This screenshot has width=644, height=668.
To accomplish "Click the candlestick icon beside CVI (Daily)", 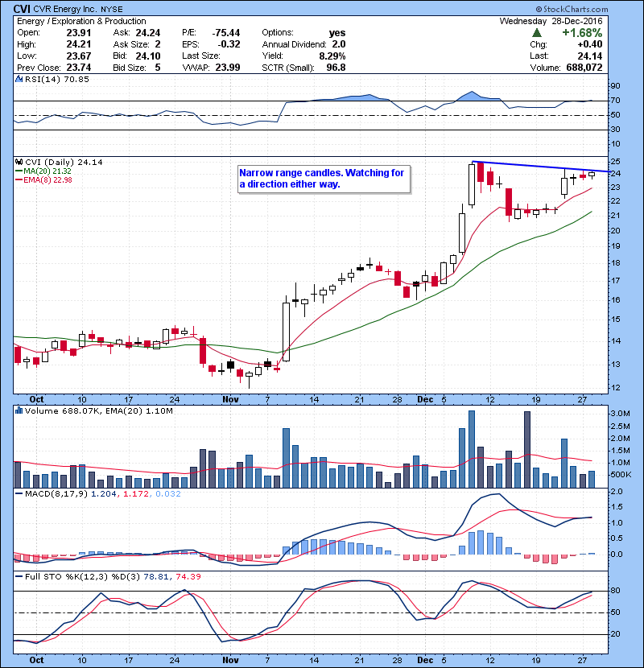I will (x=19, y=162).
